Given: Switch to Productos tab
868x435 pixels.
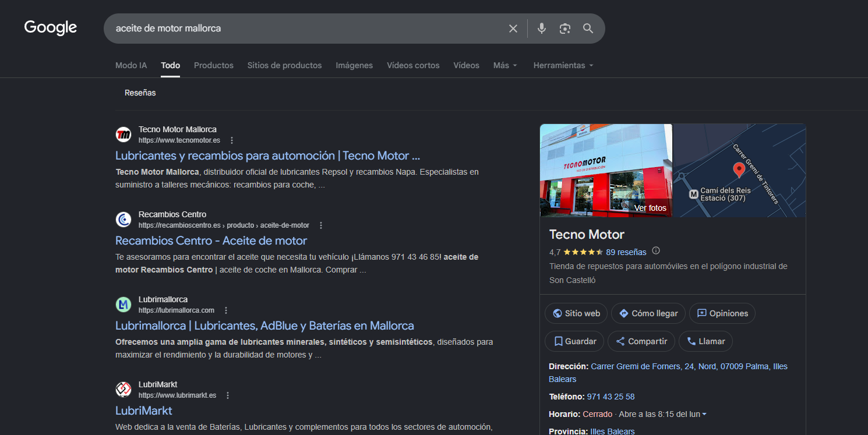Looking at the screenshot, I should (214, 65).
